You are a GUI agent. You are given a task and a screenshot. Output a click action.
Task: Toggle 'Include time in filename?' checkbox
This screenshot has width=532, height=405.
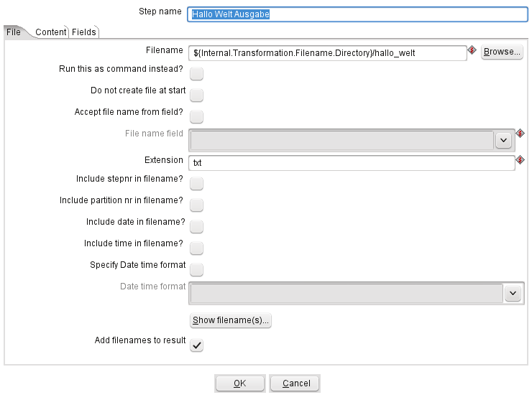(196, 248)
